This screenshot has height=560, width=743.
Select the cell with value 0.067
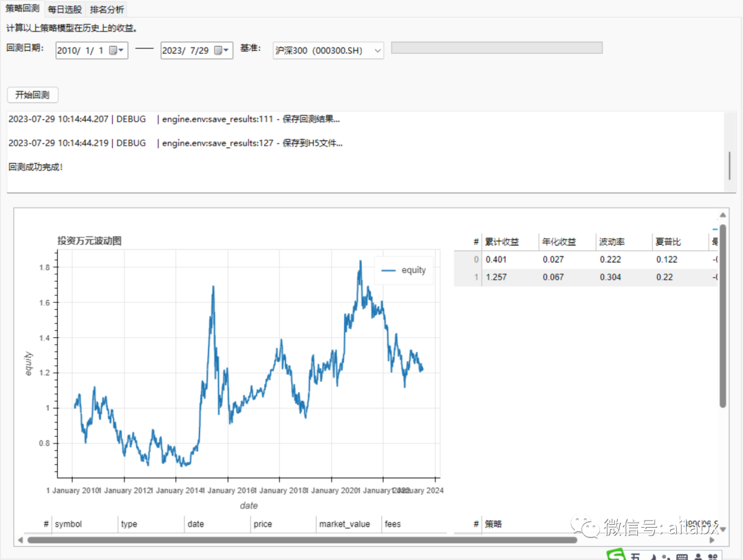pyautogui.click(x=567, y=277)
